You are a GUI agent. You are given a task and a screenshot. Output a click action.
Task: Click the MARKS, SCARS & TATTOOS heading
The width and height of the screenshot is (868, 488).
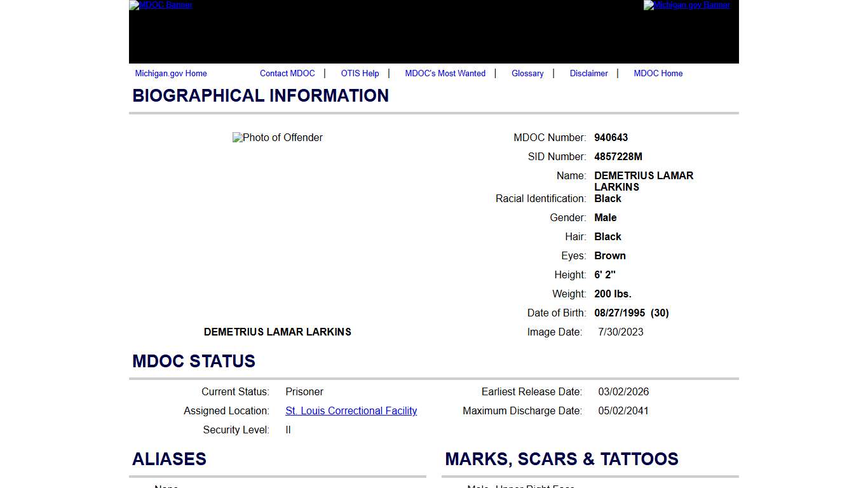(562, 459)
